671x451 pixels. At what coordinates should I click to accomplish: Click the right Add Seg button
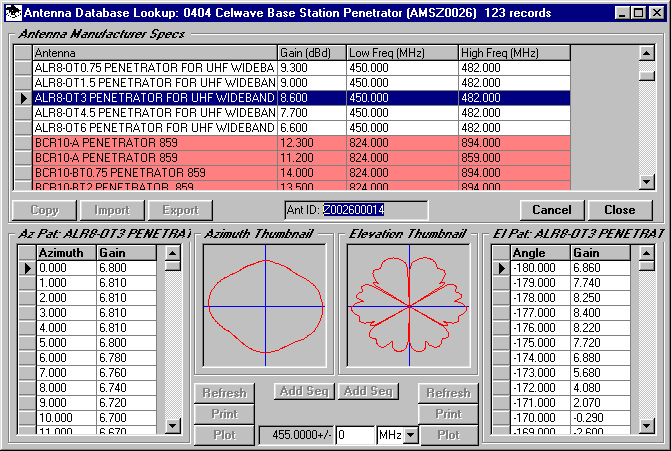click(368, 391)
